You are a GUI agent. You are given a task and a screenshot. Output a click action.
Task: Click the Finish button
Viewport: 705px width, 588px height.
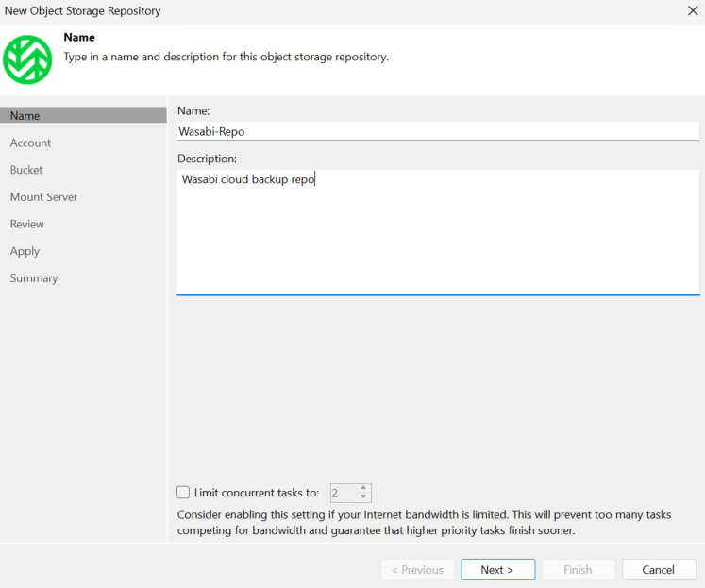pyautogui.click(x=579, y=569)
